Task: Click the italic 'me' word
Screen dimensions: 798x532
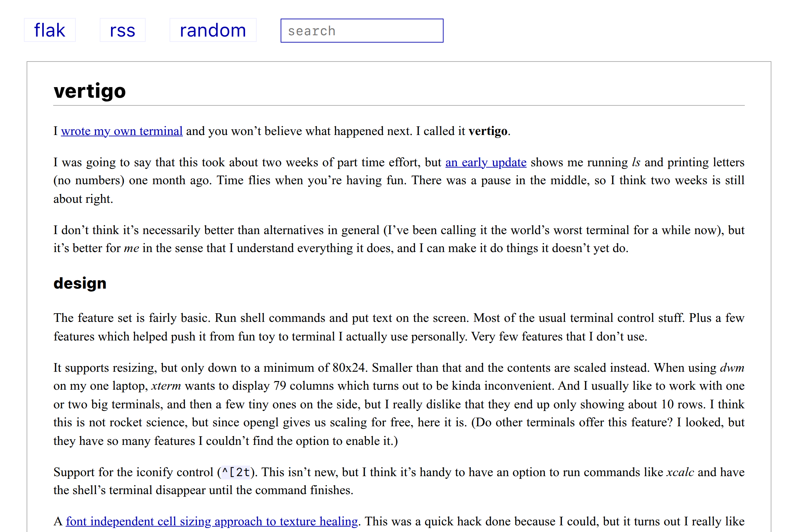Action: point(131,248)
